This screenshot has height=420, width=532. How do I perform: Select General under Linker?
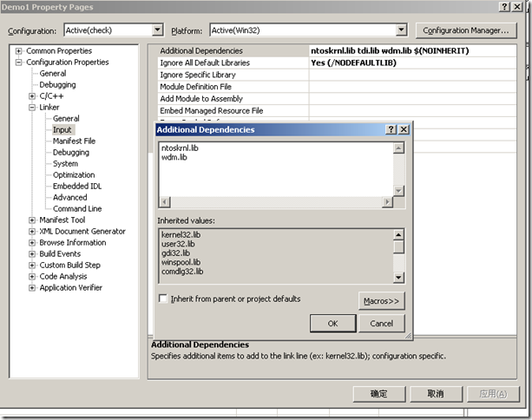click(66, 118)
